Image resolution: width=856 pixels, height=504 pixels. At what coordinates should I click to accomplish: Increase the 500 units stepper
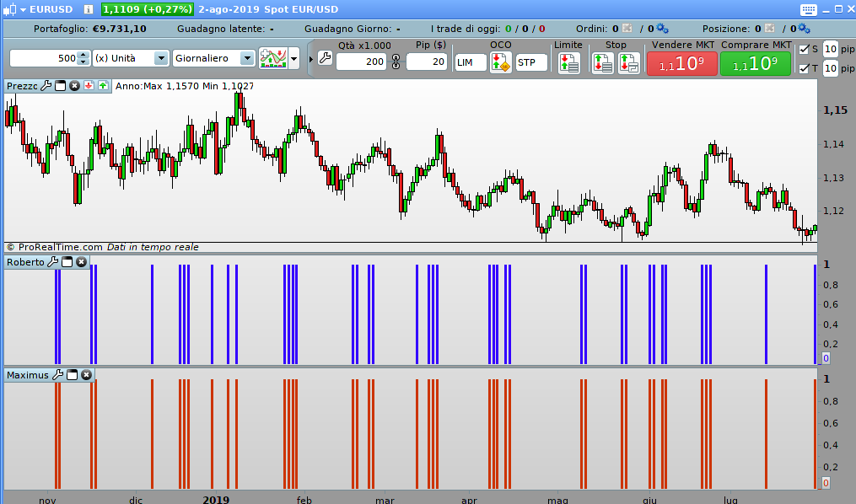[83, 54]
